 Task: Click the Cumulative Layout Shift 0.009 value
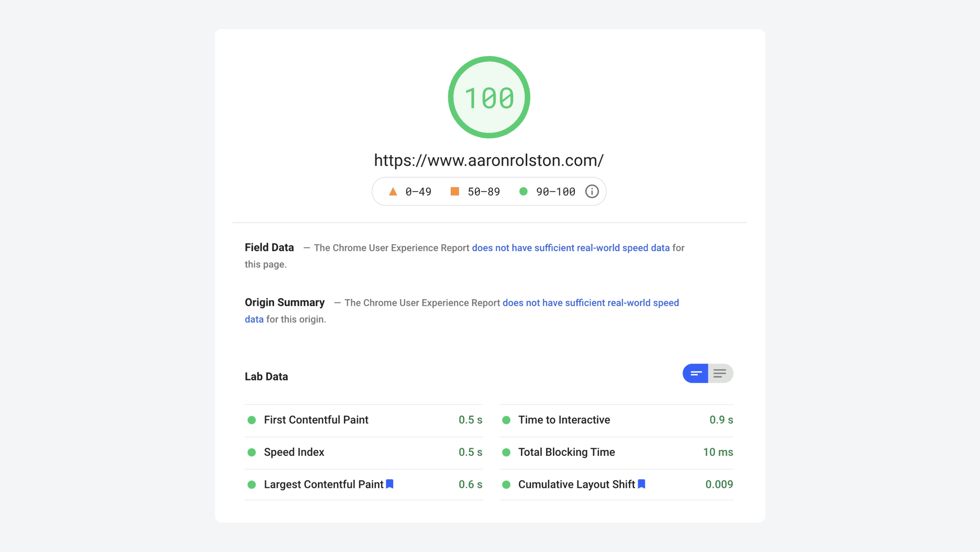[x=719, y=484]
